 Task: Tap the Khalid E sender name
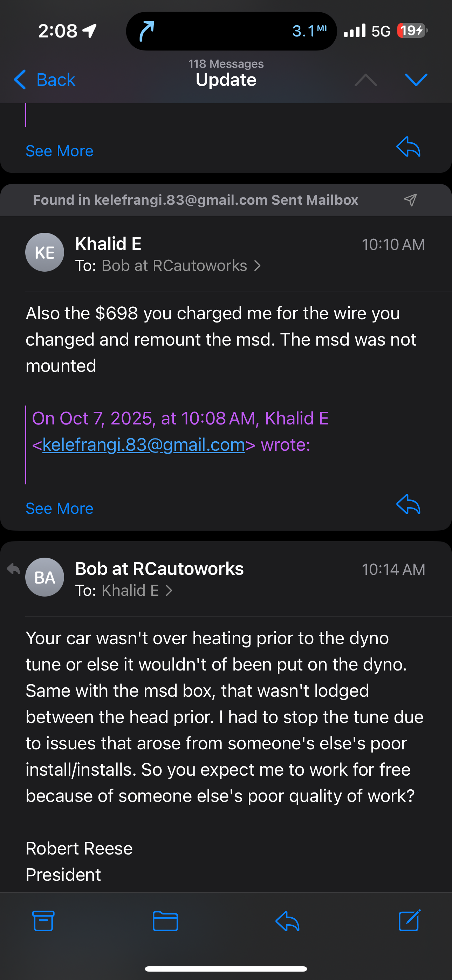click(108, 244)
